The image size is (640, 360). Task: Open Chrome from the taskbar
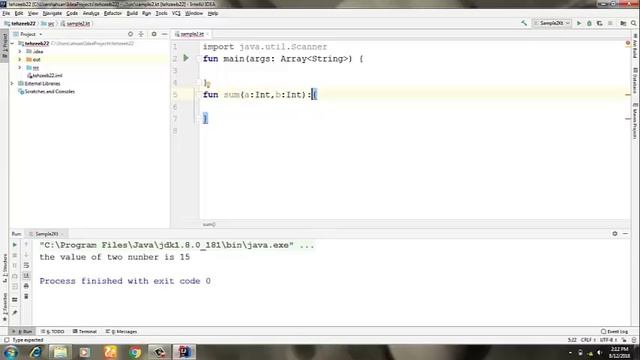135,352
